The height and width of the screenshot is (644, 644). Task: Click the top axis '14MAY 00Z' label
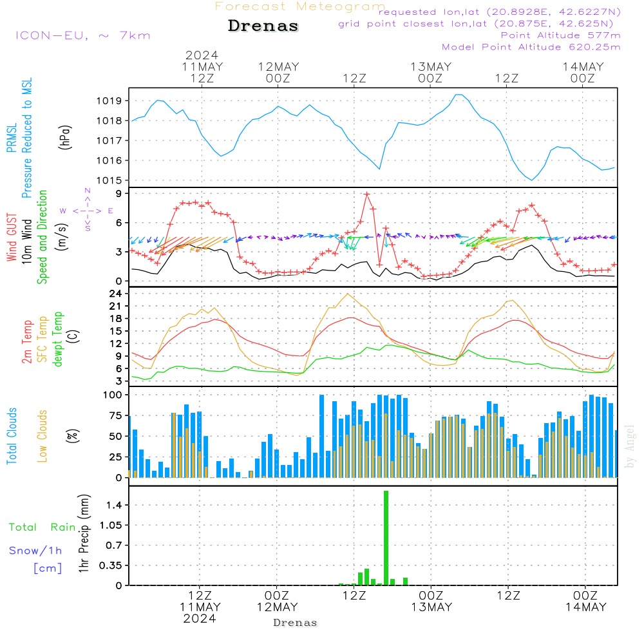[583, 73]
